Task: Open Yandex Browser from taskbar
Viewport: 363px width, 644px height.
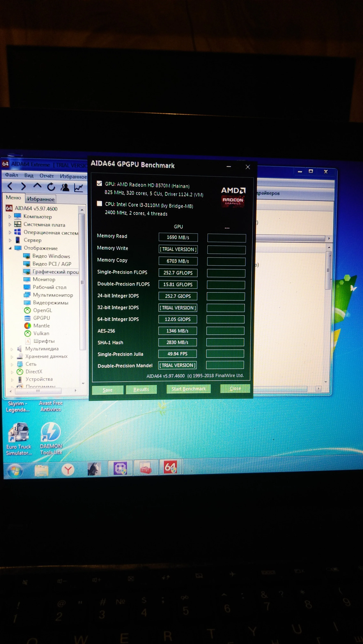Action: point(68,470)
